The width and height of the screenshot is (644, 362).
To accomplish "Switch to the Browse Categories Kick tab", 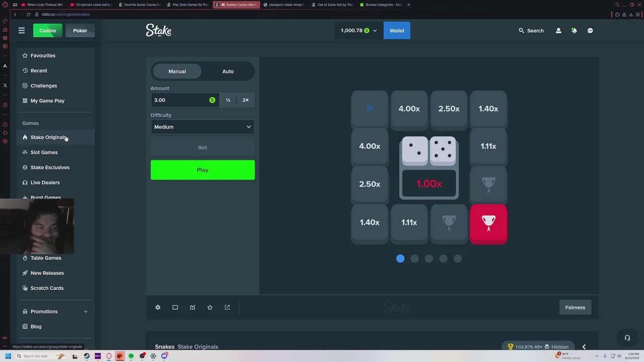I will point(381,5).
